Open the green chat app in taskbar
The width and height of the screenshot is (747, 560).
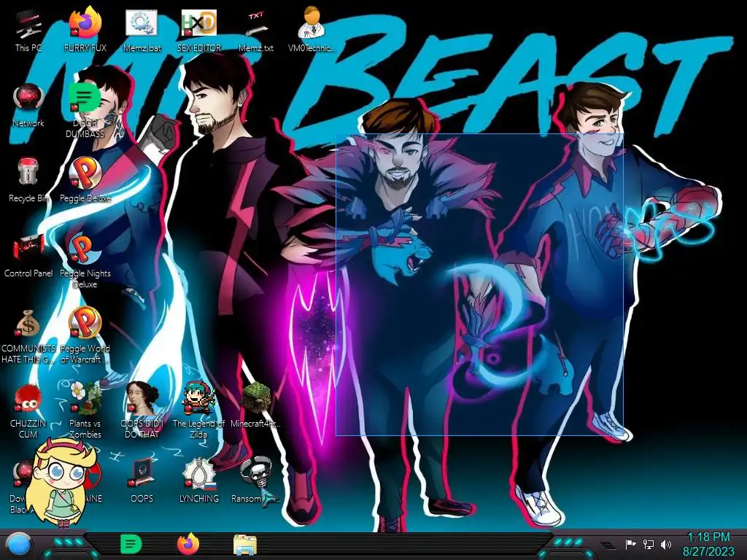pos(131,544)
